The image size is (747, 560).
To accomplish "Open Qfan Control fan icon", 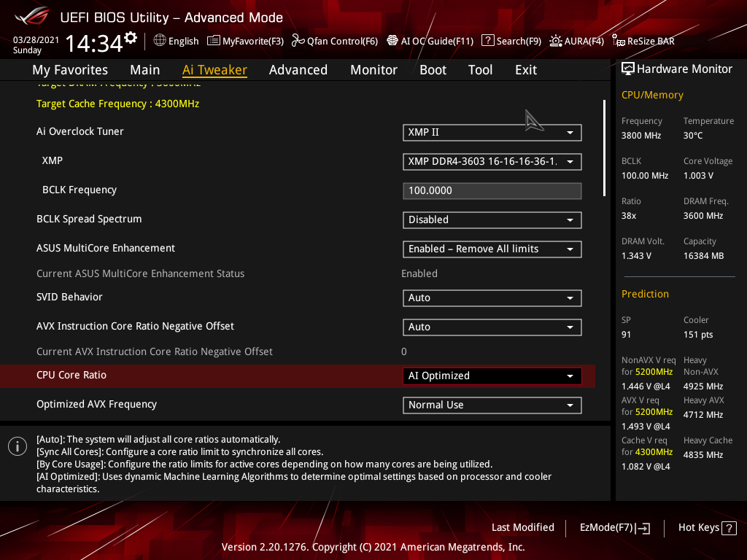I will [x=298, y=41].
